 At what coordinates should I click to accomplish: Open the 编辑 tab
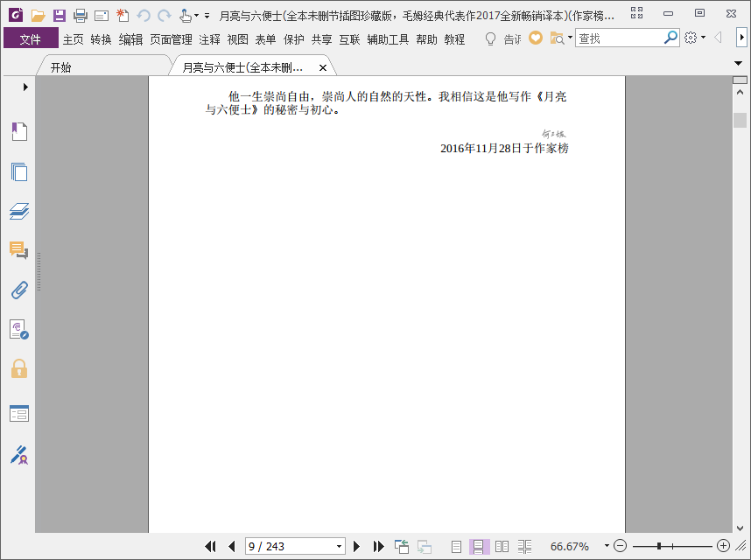(x=130, y=39)
